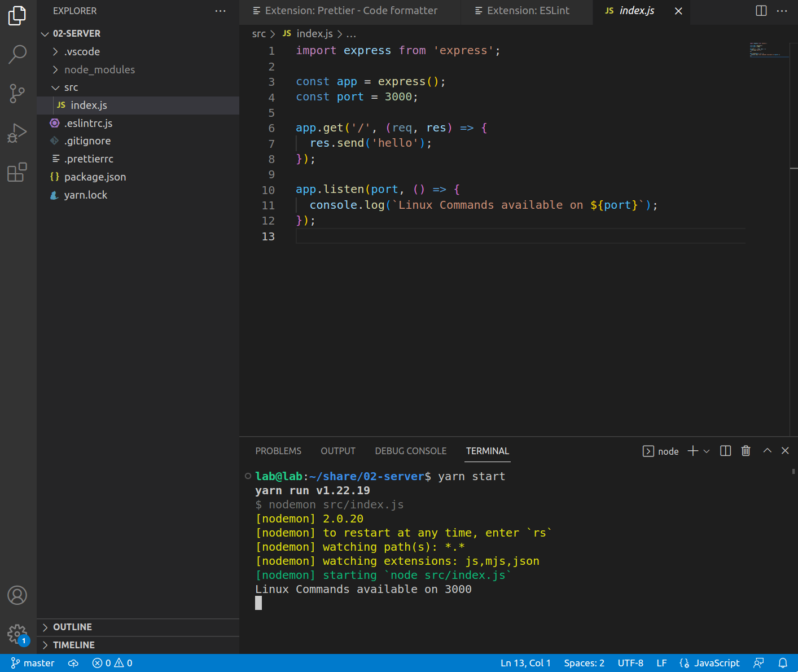Open errors and warnings status indicator
798x672 pixels.
point(112,663)
